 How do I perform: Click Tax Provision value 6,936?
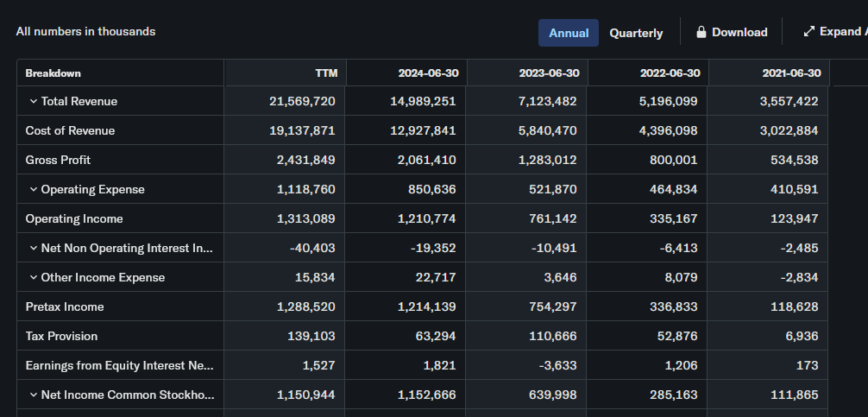pyautogui.click(x=802, y=336)
